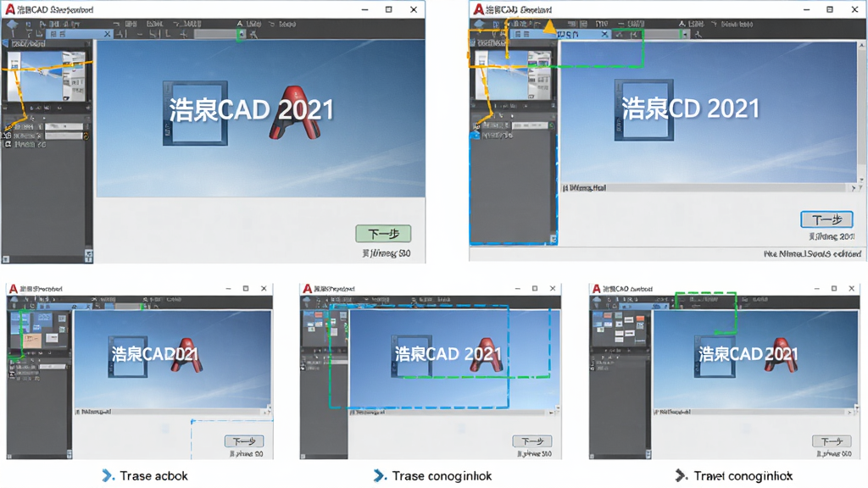Open the preview thumbnail in top-left window panel

(x=47, y=75)
